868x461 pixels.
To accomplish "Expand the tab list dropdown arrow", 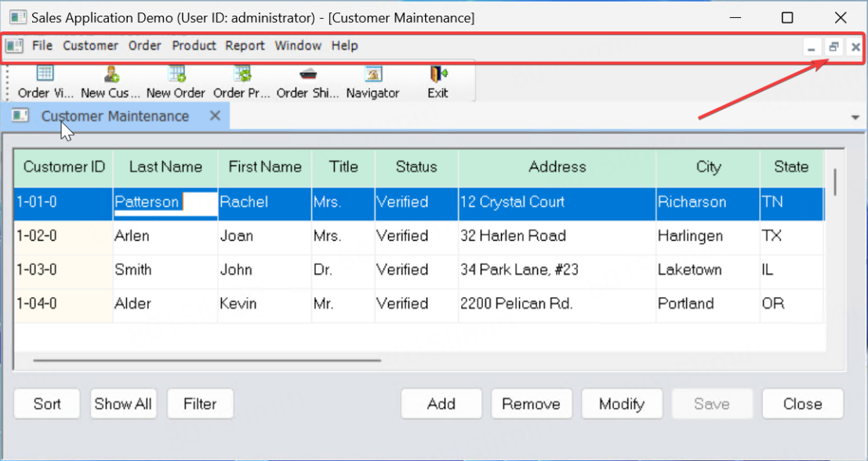I will [855, 118].
